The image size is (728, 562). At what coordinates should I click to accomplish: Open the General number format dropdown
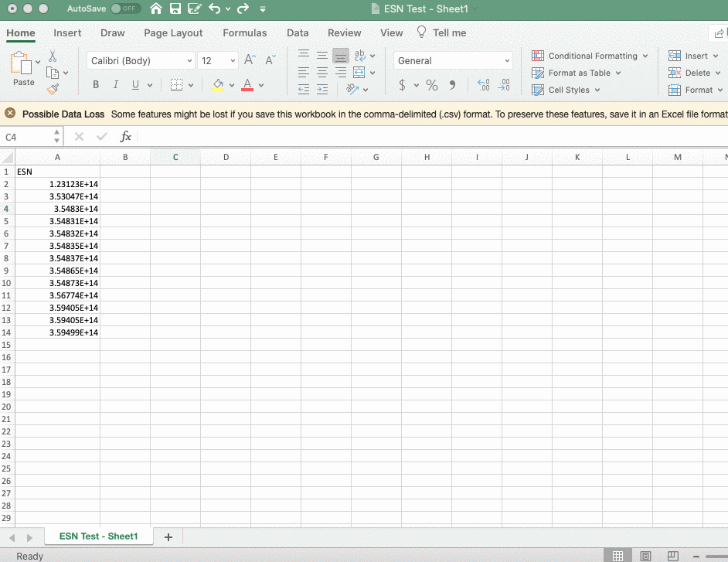coord(507,60)
